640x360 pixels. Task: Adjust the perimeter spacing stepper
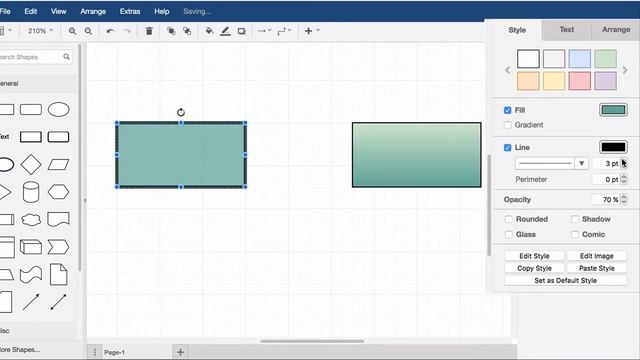(x=624, y=179)
